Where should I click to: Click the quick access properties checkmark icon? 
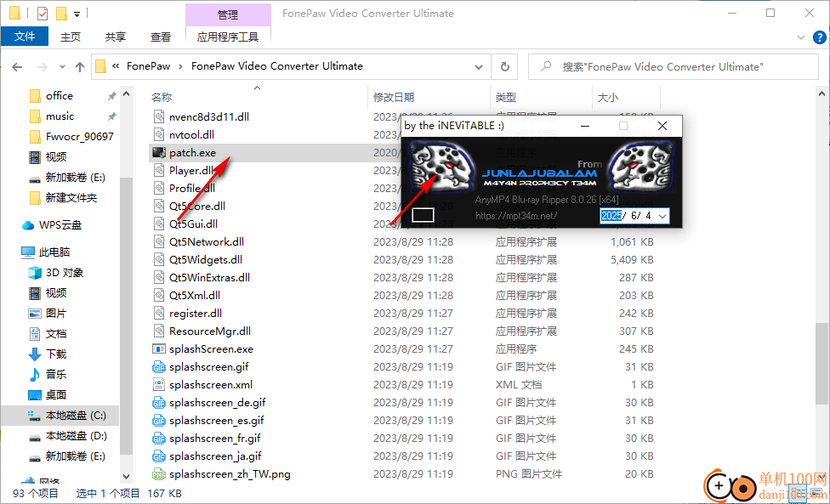pyautogui.click(x=43, y=14)
